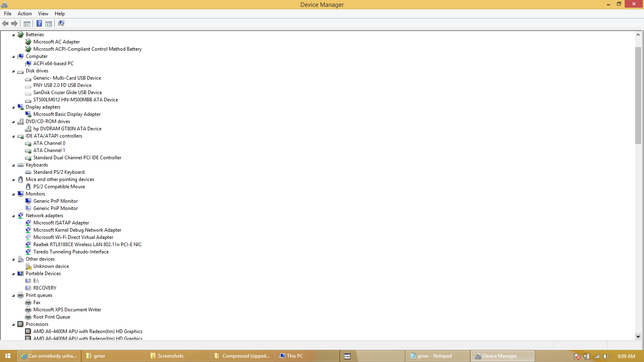Click the volume speaker tray icon
Viewport: 644px width, 362px height.
point(606,356)
